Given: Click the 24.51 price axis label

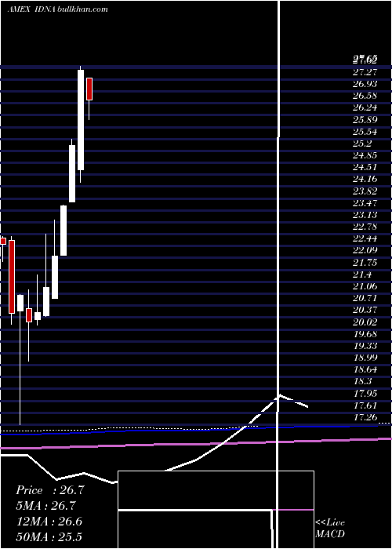Looking at the screenshot, I should tap(365, 167).
